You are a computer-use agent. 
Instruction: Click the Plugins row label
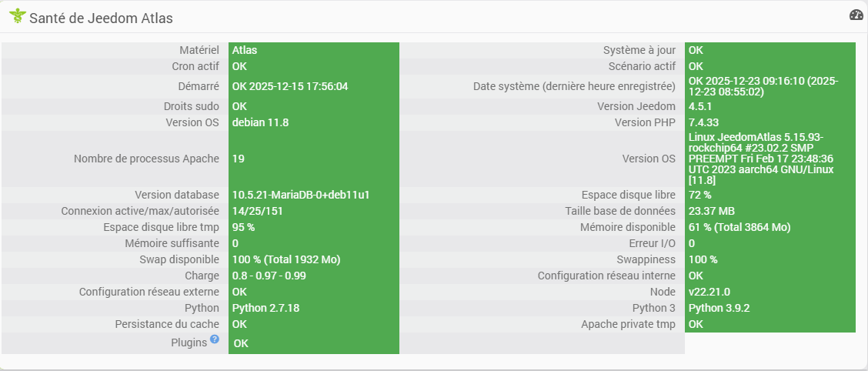189,343
